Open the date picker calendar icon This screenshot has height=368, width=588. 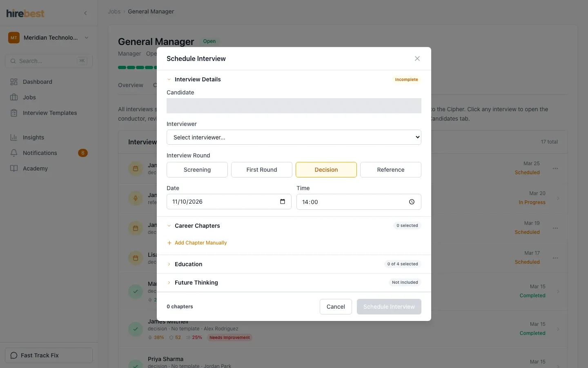pyautogui.click(x=283, y=202)
